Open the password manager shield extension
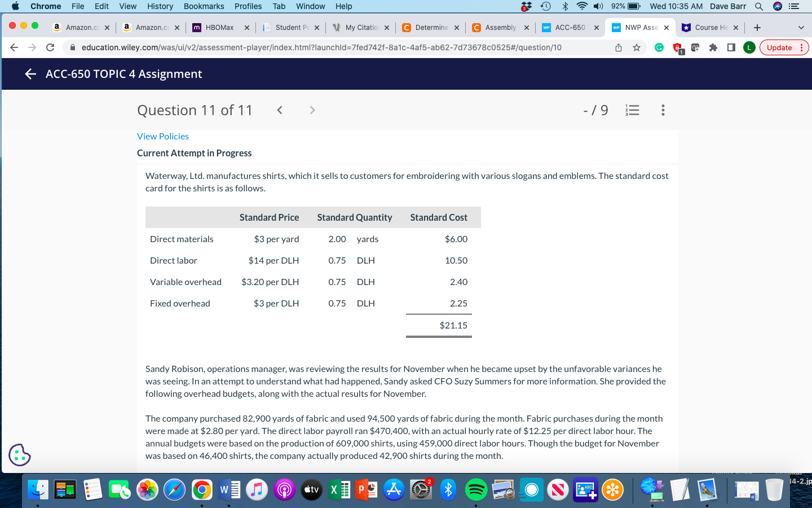 [x=676, y=47]
